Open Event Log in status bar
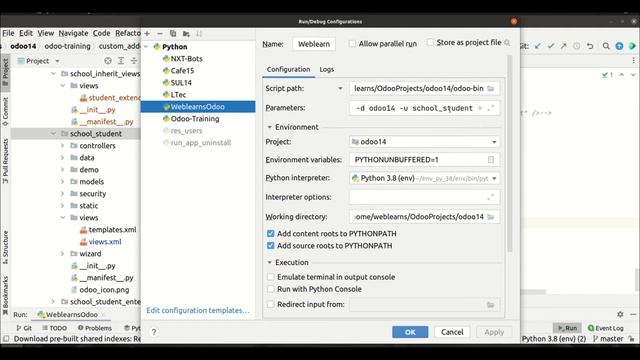This screenshot has width=640, height=360. click(x=605, y=328)
